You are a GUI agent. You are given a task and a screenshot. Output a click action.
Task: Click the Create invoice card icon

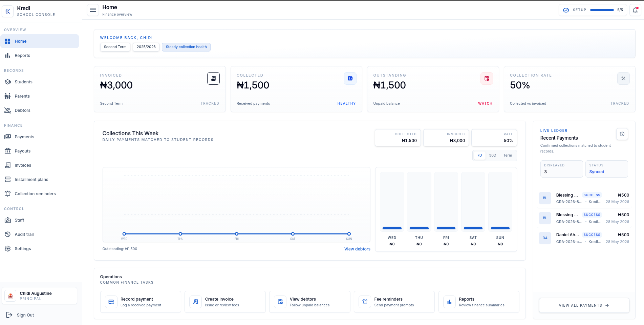point(196,302)
